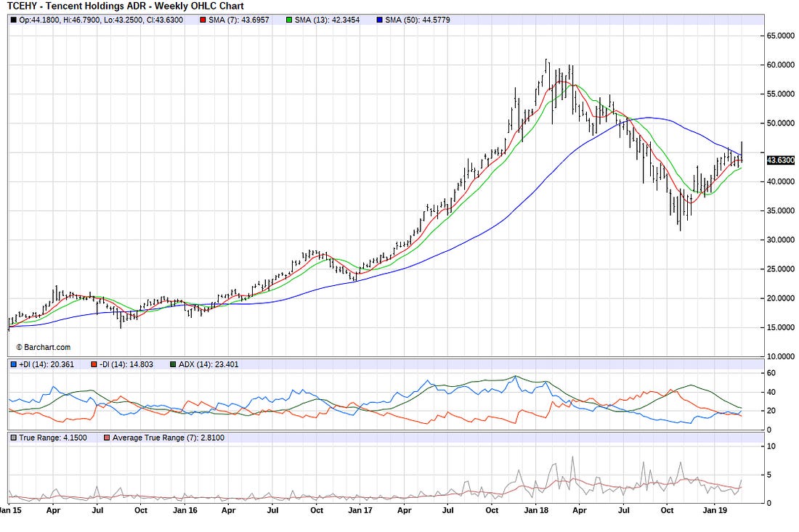The width and height of the screenshot is (799, 532).
Task: Click the '-DI (14): 14.803' label
Action: point(126,364)
